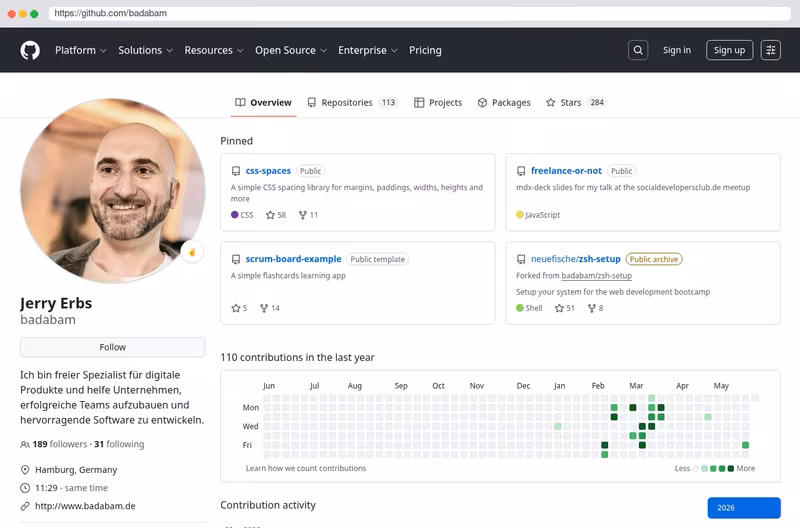Select the 2026 year button

pos(744,508)
